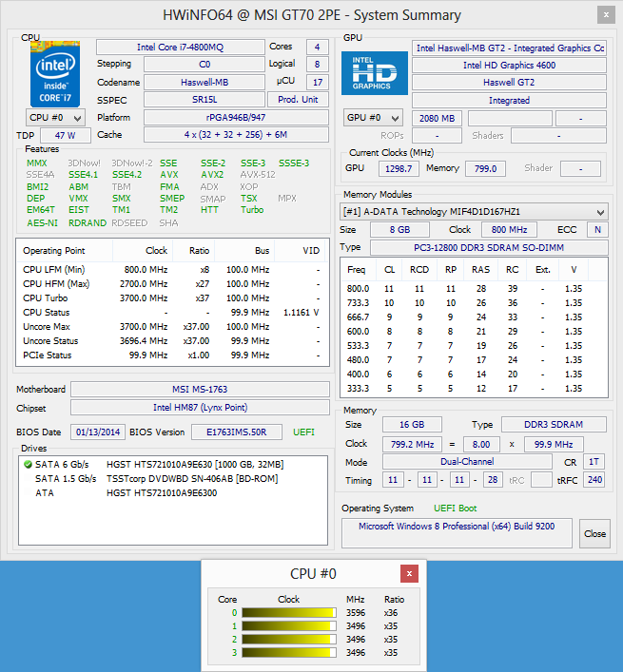Click the Core 3 clock bar
The width and height of the screenshot is (623, 672).
[x=288, y=653]
